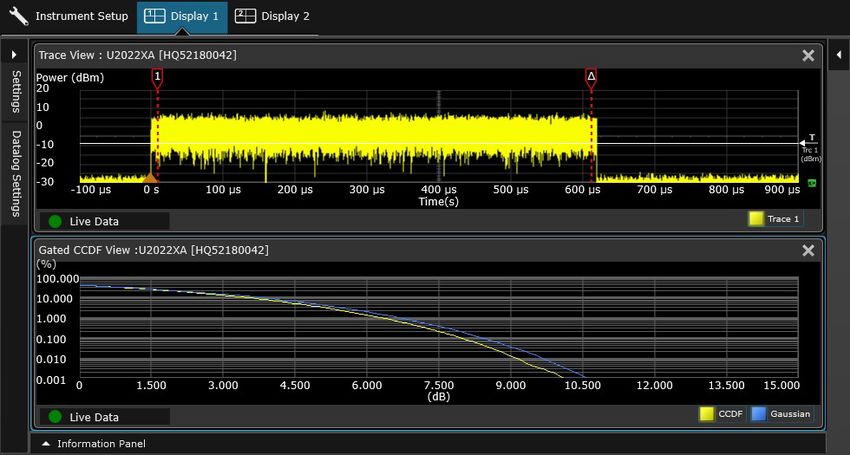
Task: Click the Time(s) axis label
Action: coord(439,201)
